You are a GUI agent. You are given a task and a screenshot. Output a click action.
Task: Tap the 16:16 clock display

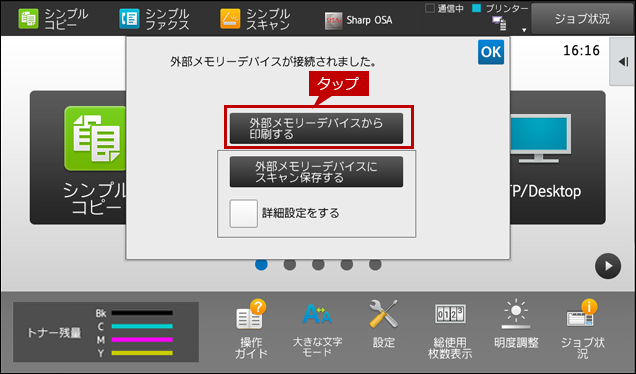581,50
